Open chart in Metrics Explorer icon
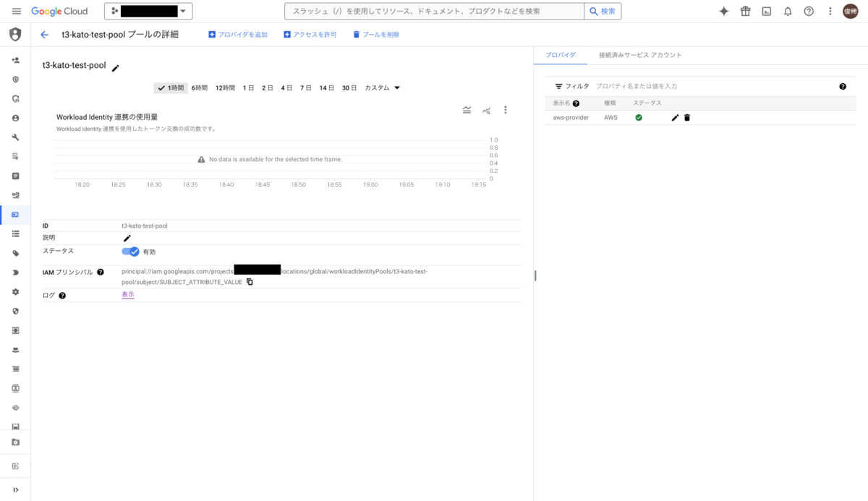 487,110
